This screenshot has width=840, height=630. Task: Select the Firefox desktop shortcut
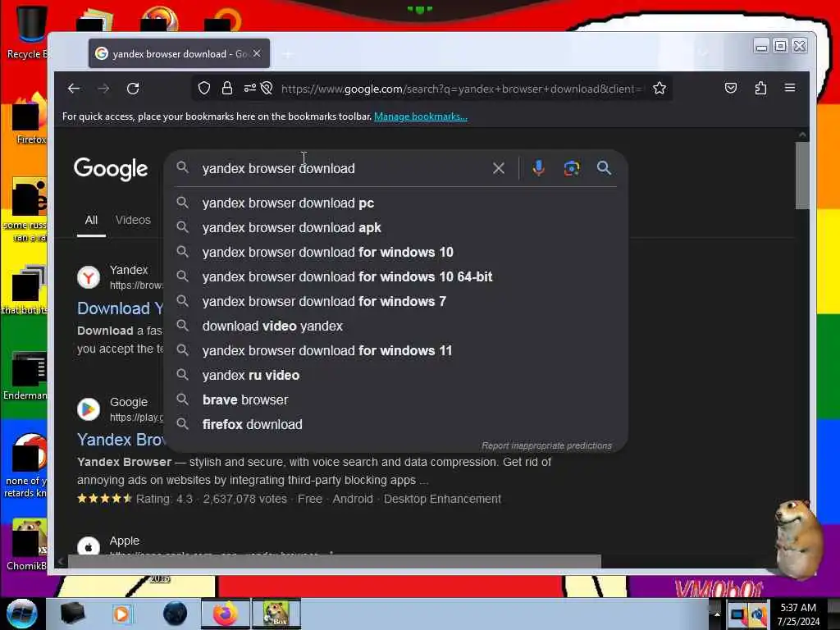pyautogui.click(x=28, y=121)
